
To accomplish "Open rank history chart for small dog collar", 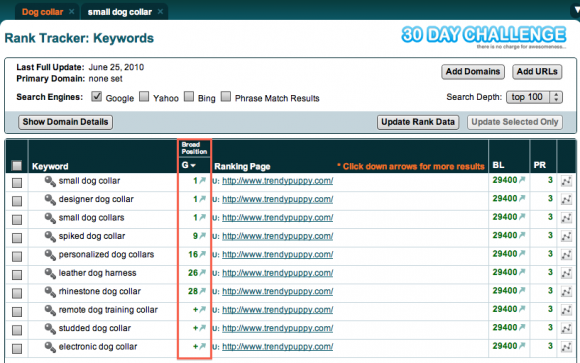I will (x=566, y=181).
